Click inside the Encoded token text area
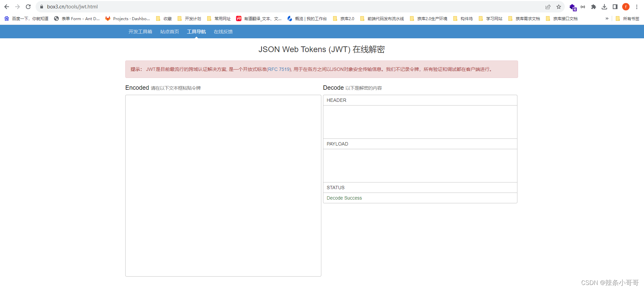The height and width of the screenshot is (289, 644). [223, 185]
